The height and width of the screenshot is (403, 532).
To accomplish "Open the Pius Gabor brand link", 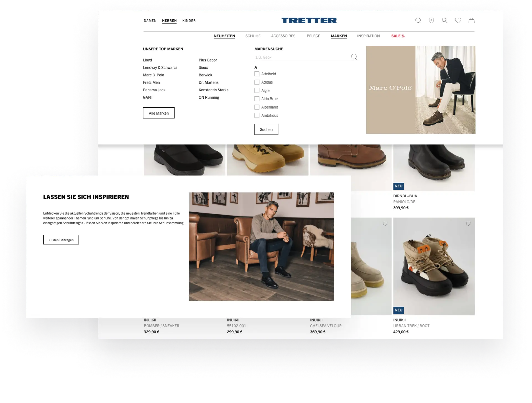I will tap(208, 60).
